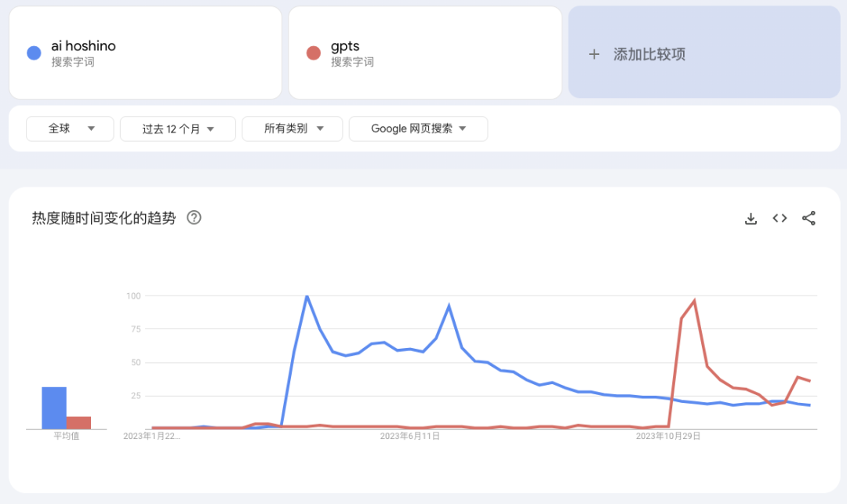
Task: Download the trend chart data as CSV
Action: (751, 219)
